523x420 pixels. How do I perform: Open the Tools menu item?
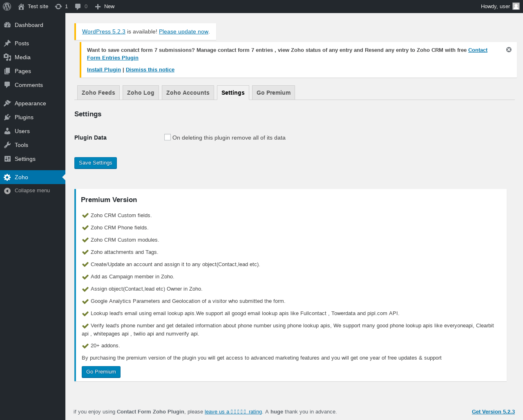point(33,145)
